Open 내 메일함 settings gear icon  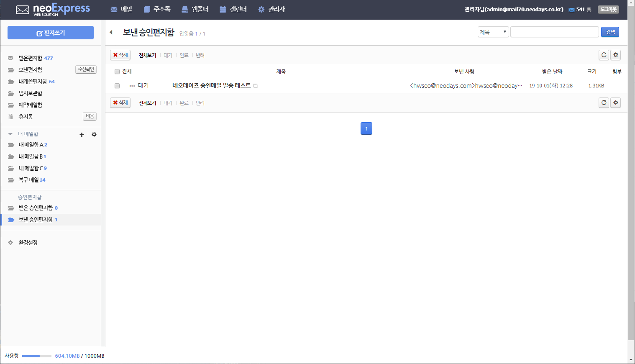94,134
